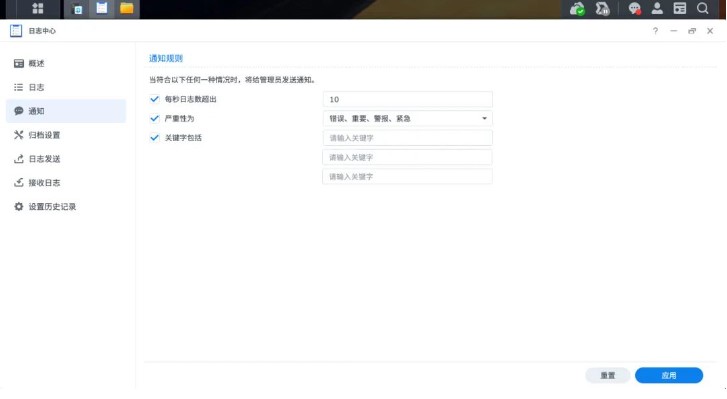This screenshot has width=727, height=399.
Task: Toggle the 关键字包括 checkbox
Action: [x=154, y=138]
